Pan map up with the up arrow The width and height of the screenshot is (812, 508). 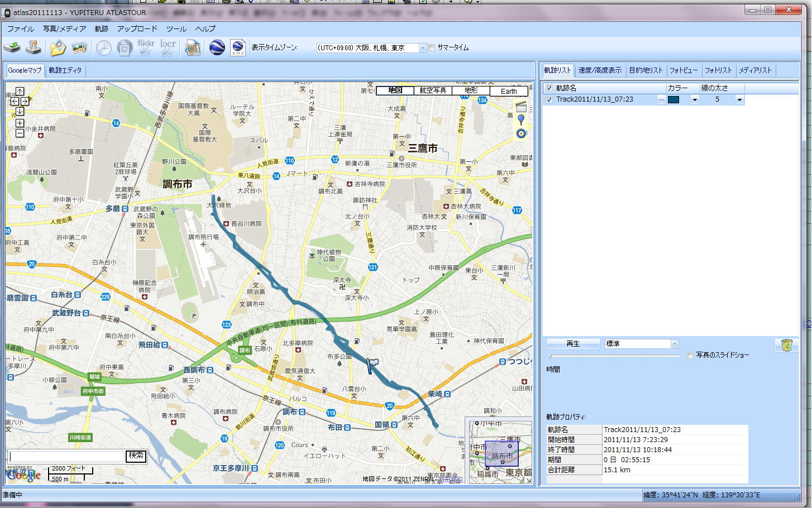20,91
